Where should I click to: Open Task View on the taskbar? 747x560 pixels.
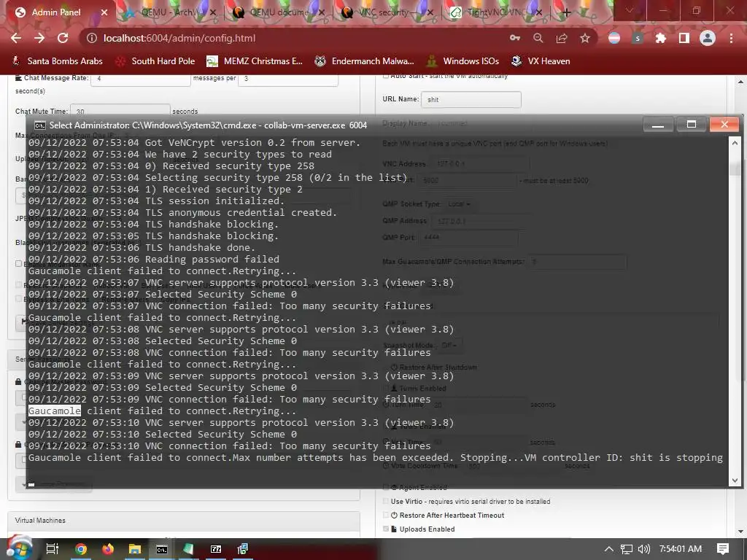[x=52, y=549]
